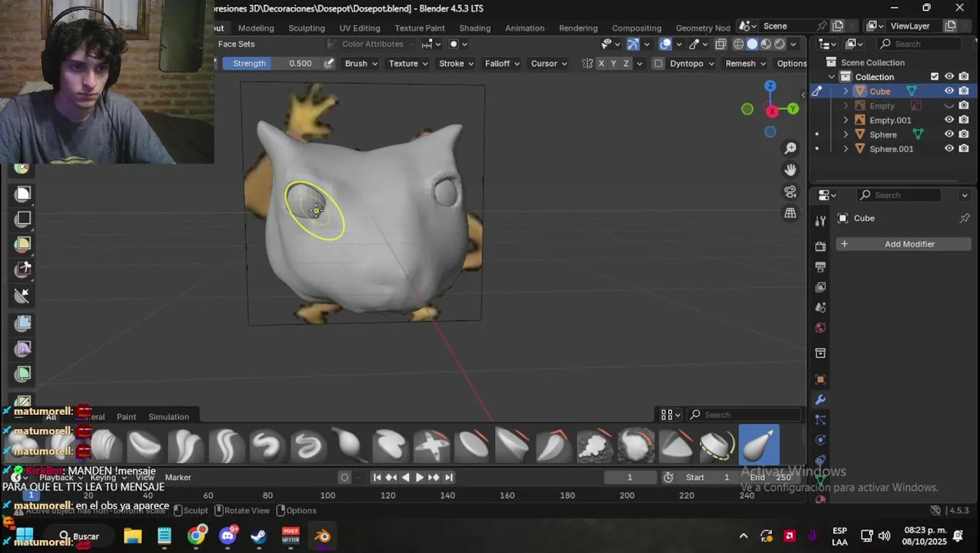Switch perspective/orthographic with the grid gizmo
980x553 pixels.
click(790, 213)
